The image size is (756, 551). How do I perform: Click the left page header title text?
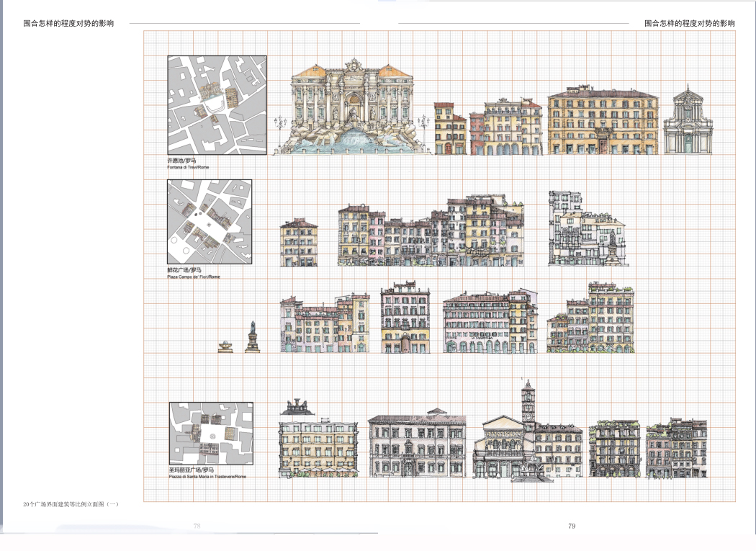pos(68,23)
